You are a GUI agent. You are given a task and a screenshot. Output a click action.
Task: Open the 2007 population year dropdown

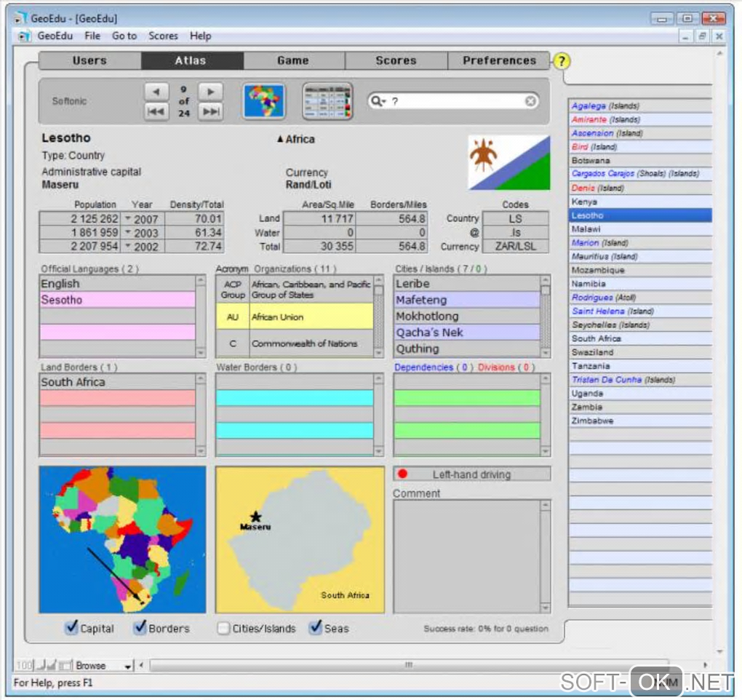pos(128,218)
